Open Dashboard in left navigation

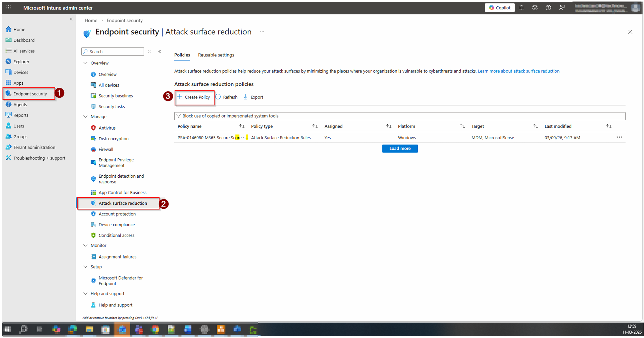(x=20, y=40)
